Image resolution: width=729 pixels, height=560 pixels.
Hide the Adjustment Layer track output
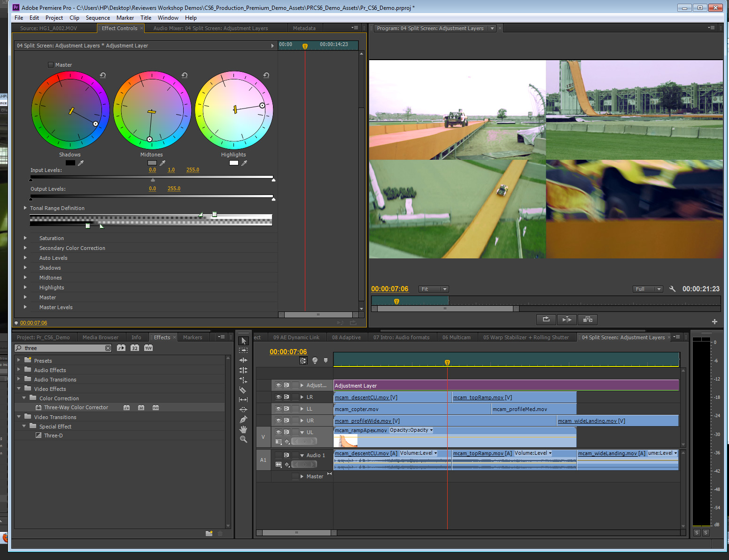pyautogui.click(x=279, y=385)
